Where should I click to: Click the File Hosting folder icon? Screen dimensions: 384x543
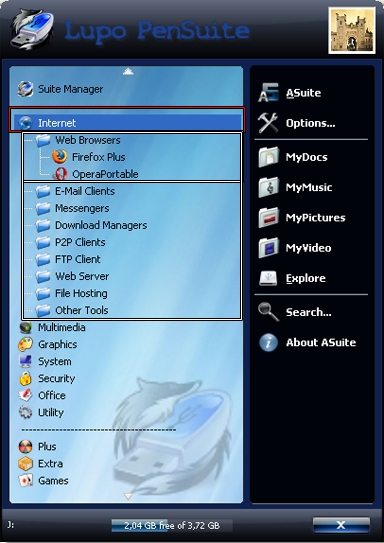click(43, 293)
